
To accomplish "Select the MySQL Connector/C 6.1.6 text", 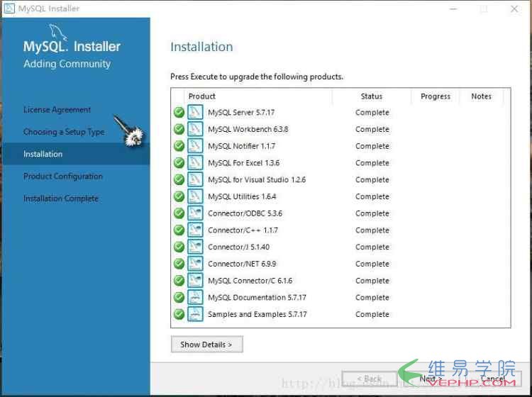I will point(250,280).
